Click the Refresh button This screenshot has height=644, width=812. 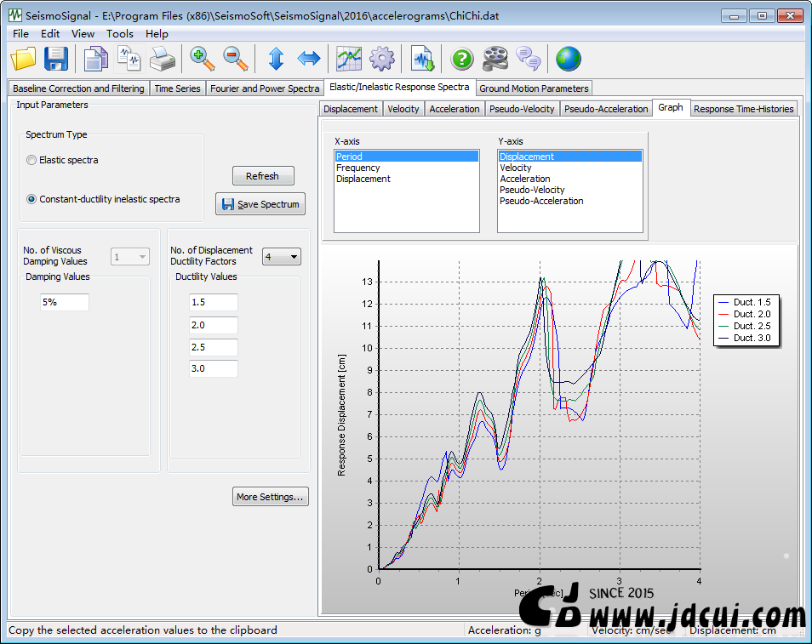pos(263,176)
